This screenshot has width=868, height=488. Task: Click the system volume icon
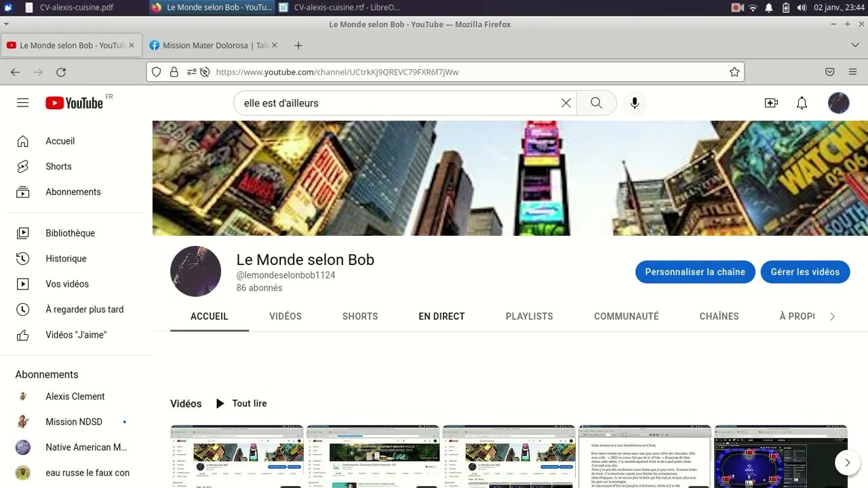click(802, 7)
